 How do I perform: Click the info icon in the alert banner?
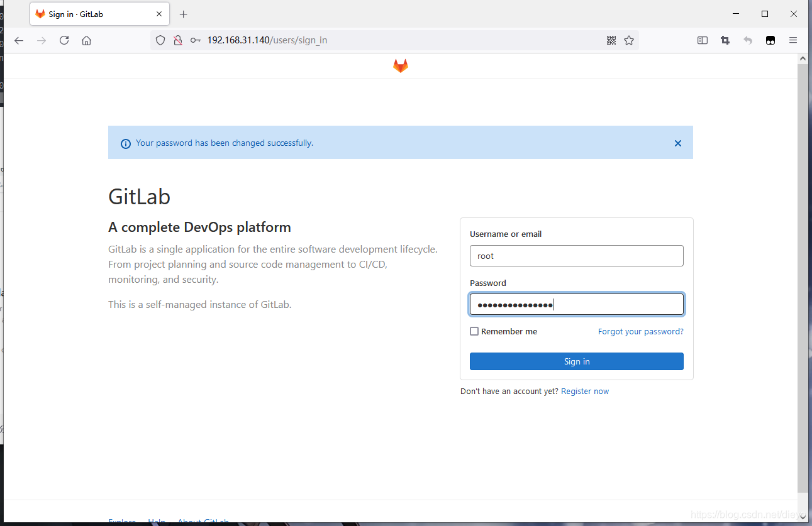(x=125, y=143)
